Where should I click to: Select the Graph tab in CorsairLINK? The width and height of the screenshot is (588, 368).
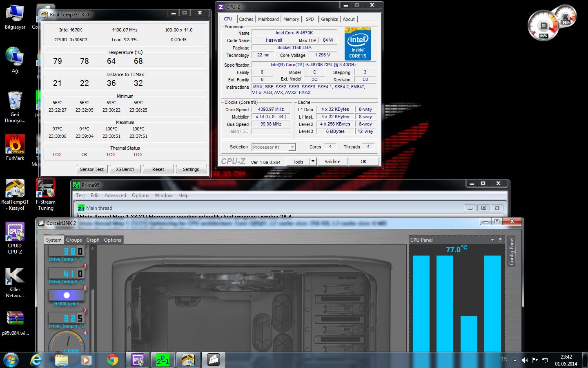(93, 240)
